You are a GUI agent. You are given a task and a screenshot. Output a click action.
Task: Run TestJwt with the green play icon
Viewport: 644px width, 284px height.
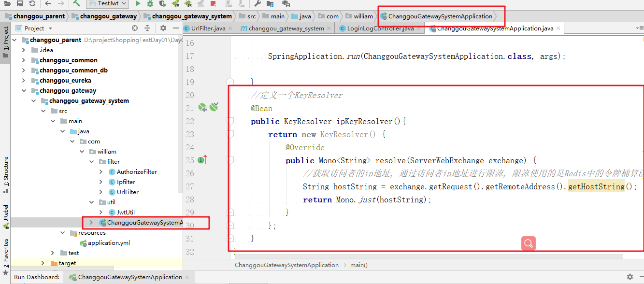tap(138, 3)
